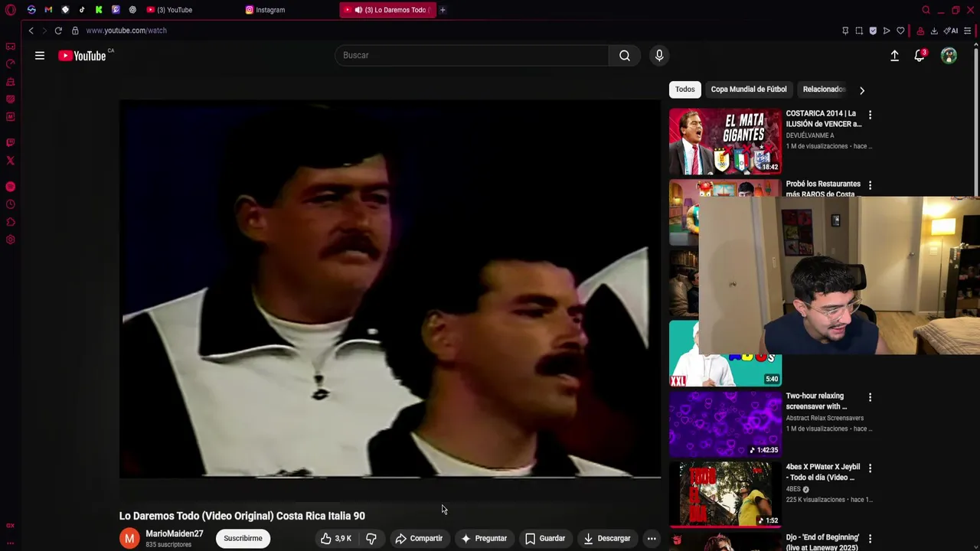Like the video (3,9 K)
Viewport: 980px width, 551px height.
pyautogui.click(x=336, y=538)
